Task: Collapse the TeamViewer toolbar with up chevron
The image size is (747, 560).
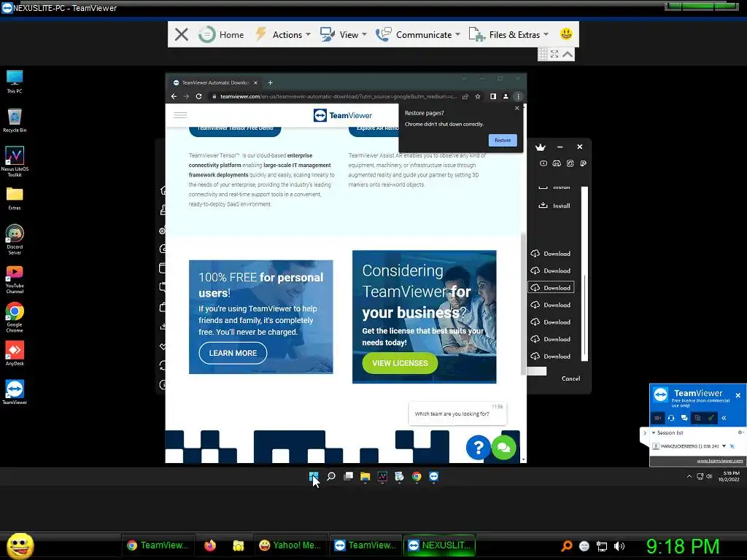Action: pyautogui.click(x=568, y=54)
